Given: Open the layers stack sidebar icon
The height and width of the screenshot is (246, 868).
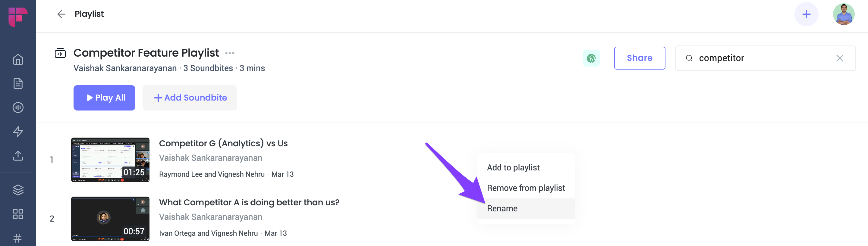Looking at the screenshot, I should [x=18, y=190].
